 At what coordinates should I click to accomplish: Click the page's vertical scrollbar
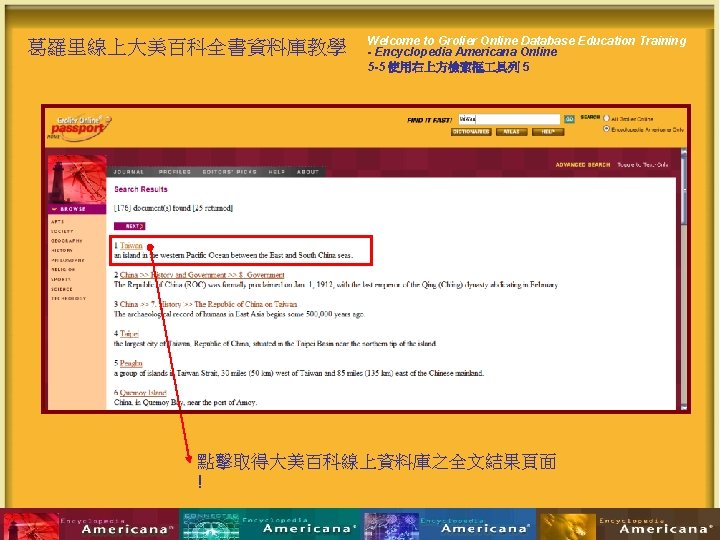[684, 279]
